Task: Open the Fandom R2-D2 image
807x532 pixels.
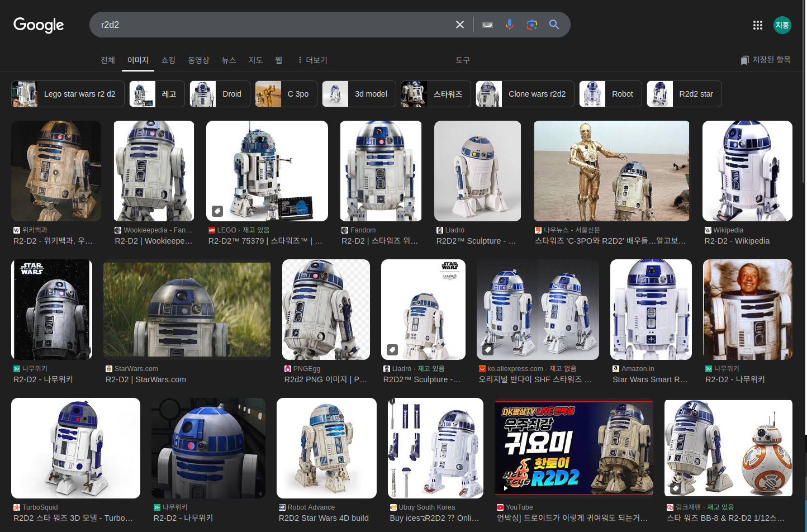Action: tap(381, 171)
